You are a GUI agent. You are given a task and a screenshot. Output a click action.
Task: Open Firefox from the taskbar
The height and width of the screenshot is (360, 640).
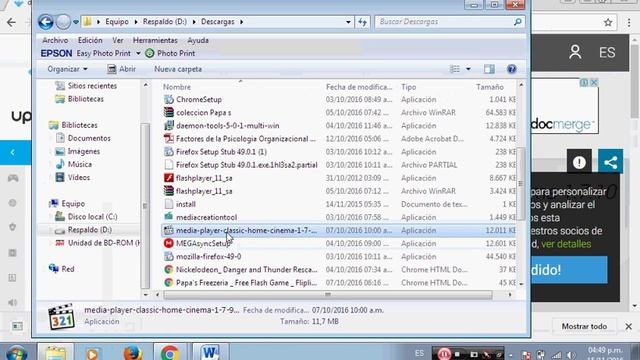[x=132, y=352]
